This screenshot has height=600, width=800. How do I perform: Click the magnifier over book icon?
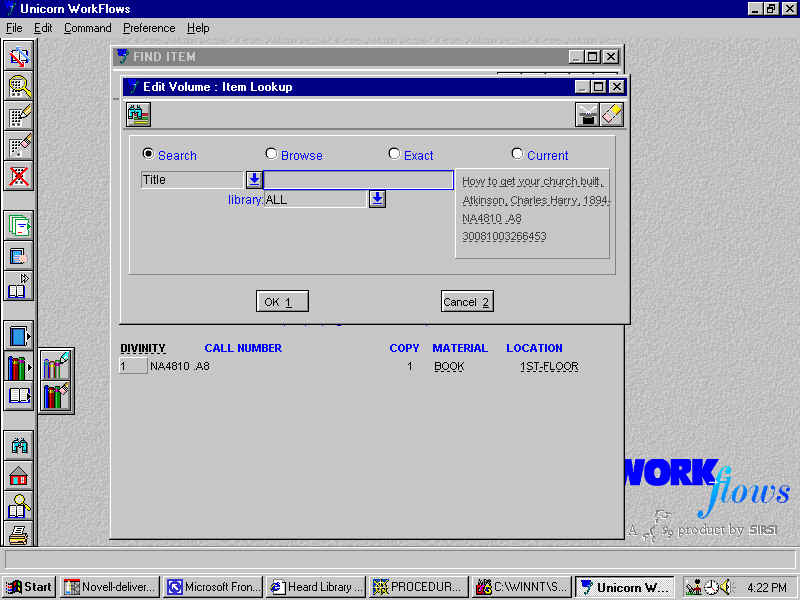pyautogui.click(x=19, y=506)
